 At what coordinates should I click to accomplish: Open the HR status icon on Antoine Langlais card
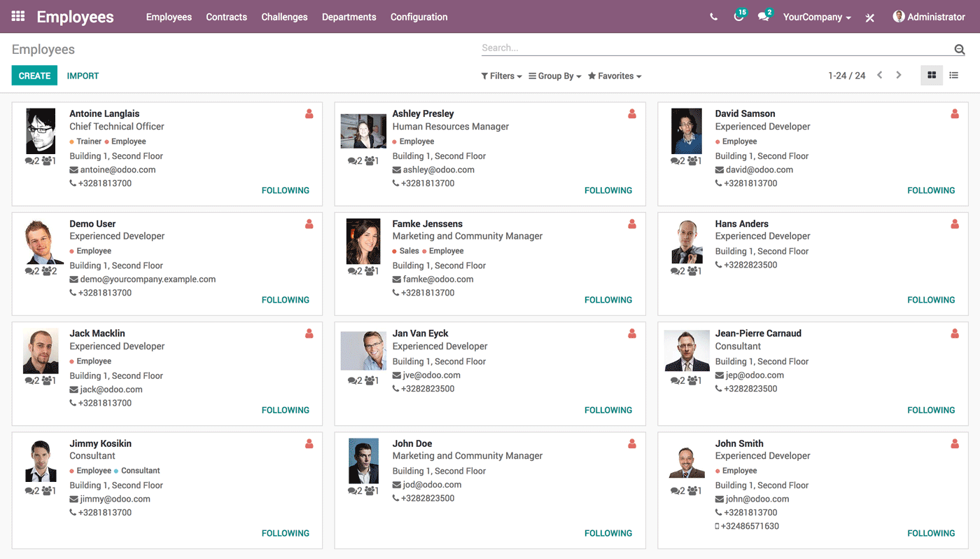point(309,113)
